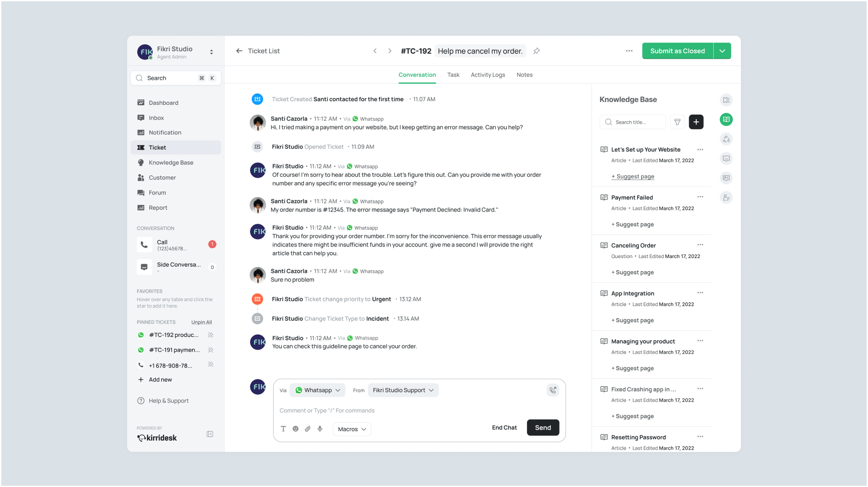Open the Knowledge Base panel icon
This screenshot has width=868, height=487.
(x=726, y=119)
